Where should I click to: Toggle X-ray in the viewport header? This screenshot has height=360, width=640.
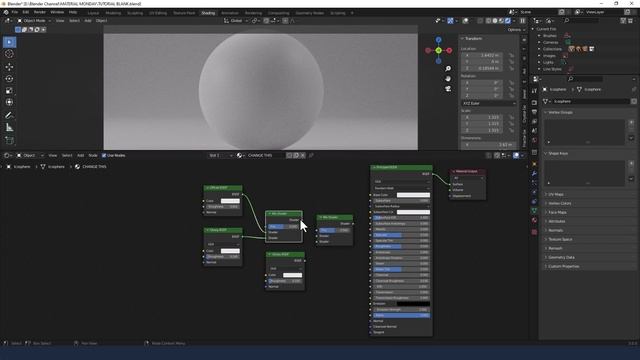[480, 20]
